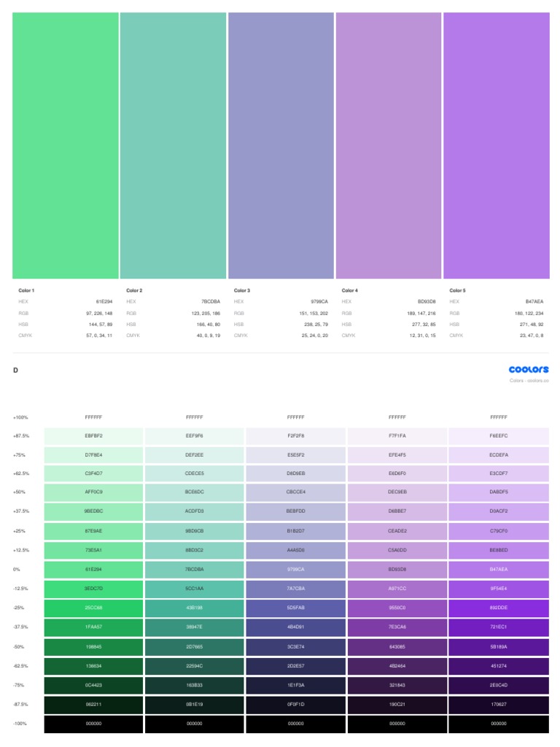The image size is (560, 747).
Task: Pick the 892DDE violet shade swatch
Action: (499, 608)
